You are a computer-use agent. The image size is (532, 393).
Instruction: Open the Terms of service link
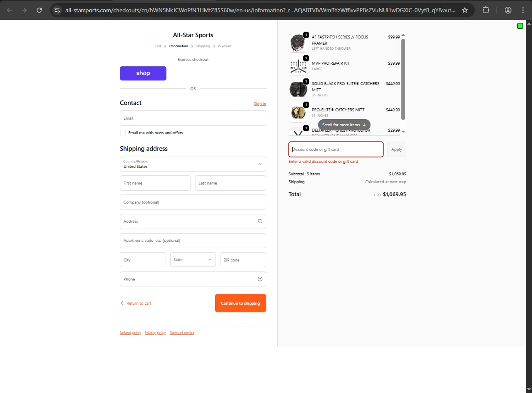coord(182,333)
